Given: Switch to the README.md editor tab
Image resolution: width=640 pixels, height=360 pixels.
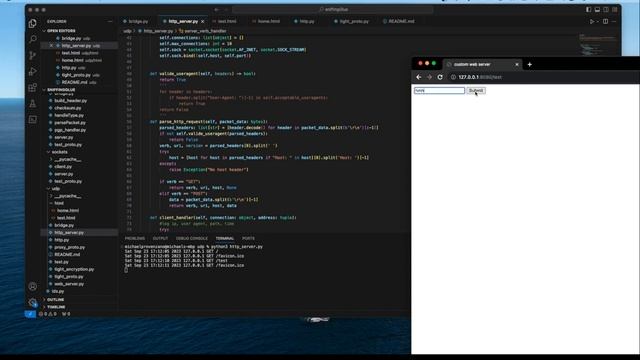Looking at the screenshot, I should 401,21.
